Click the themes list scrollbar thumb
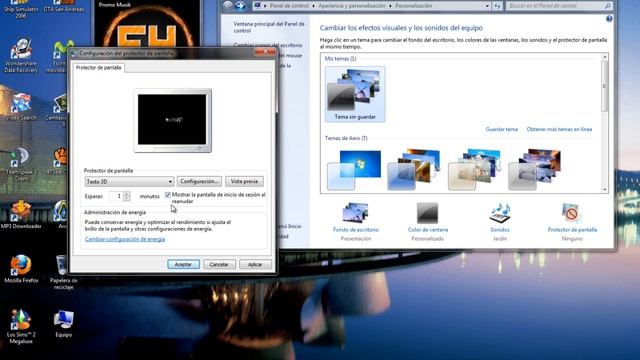The width and height of the screenshot is (640, 360). click(605, 86)
